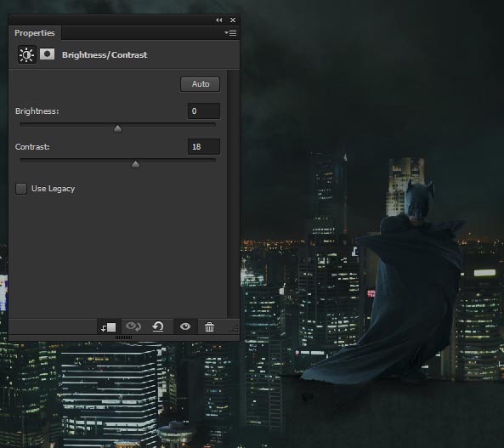Open the Properties panel flyout menu
This screenshot has height=448, width=504.
(x=230, y=33)
